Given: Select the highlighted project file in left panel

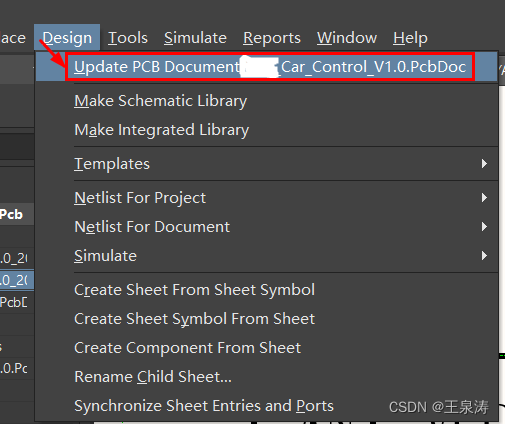Looking at the screenshot, I should click(17, 280).
